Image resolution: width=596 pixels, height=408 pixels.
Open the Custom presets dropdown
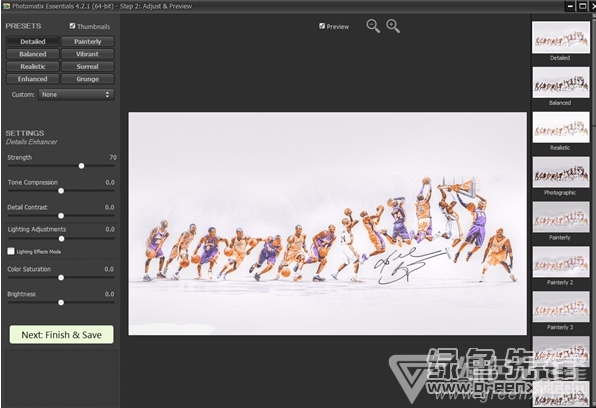point(76,94)
